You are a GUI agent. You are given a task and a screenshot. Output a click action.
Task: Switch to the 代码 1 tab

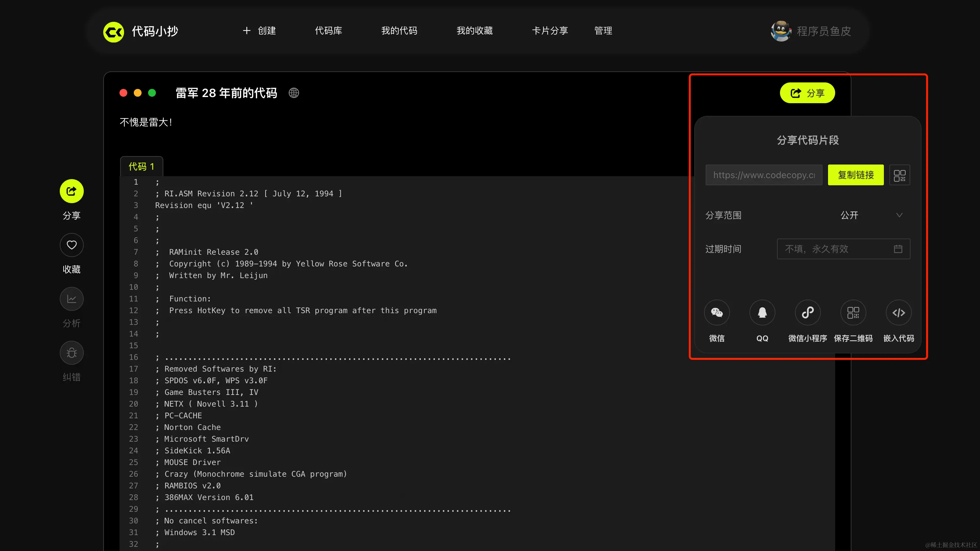point(142,166)
